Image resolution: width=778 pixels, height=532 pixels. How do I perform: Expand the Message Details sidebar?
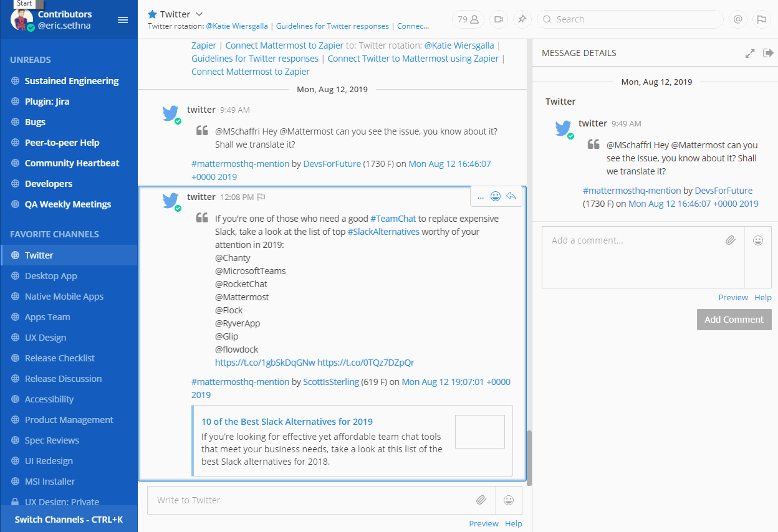[x=750, y=54]
